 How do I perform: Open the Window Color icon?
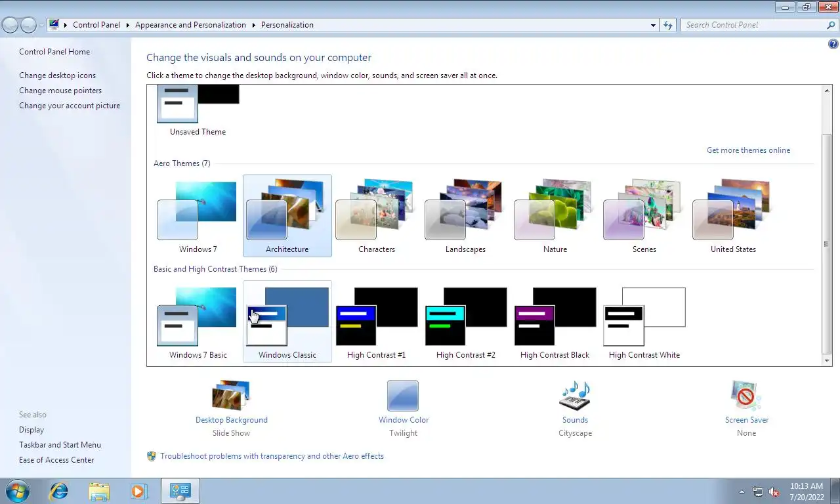click(x=403, y=395)
